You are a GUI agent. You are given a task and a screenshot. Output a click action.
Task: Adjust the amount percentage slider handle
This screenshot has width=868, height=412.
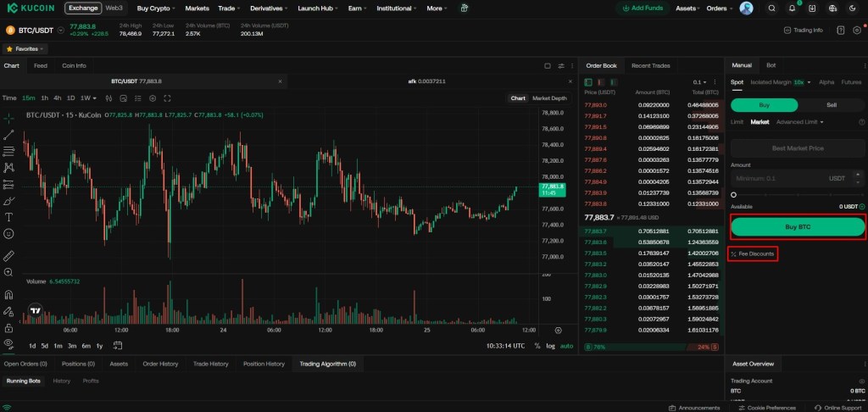tap(733, 195)
